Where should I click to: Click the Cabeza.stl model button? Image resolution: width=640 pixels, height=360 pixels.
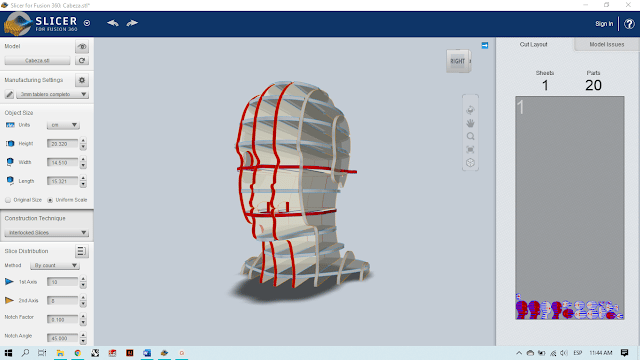[37, 60]
